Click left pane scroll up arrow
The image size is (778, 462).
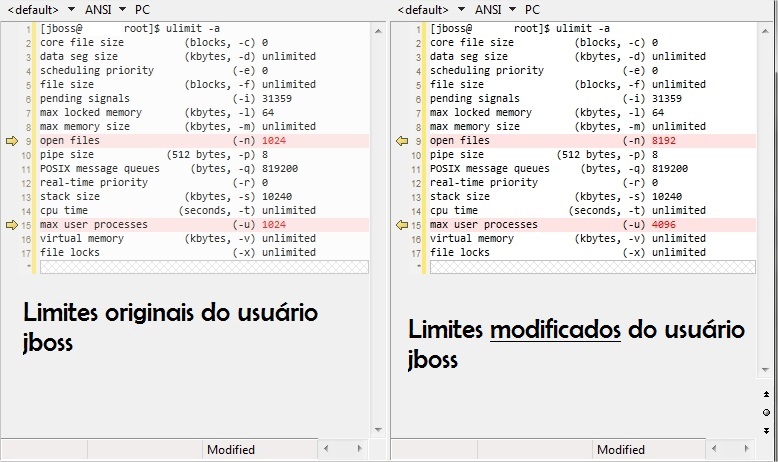pos(378,31)
